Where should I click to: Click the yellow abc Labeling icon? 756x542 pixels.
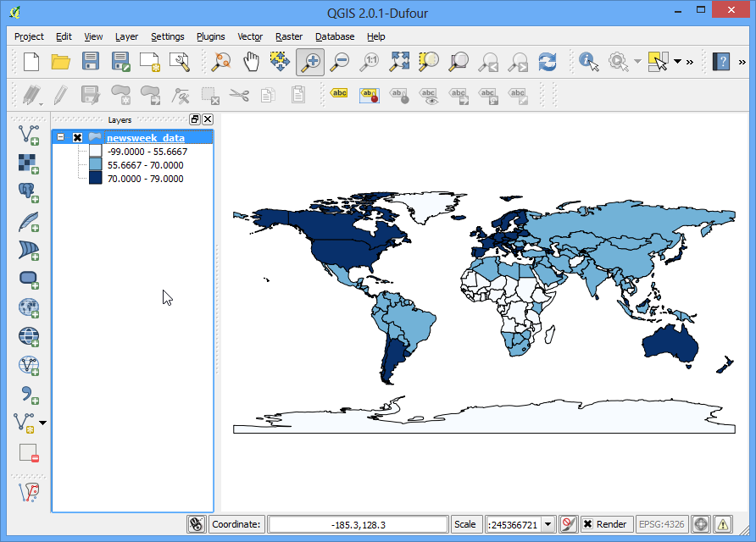pyautogui.click(x=339, y=93)
